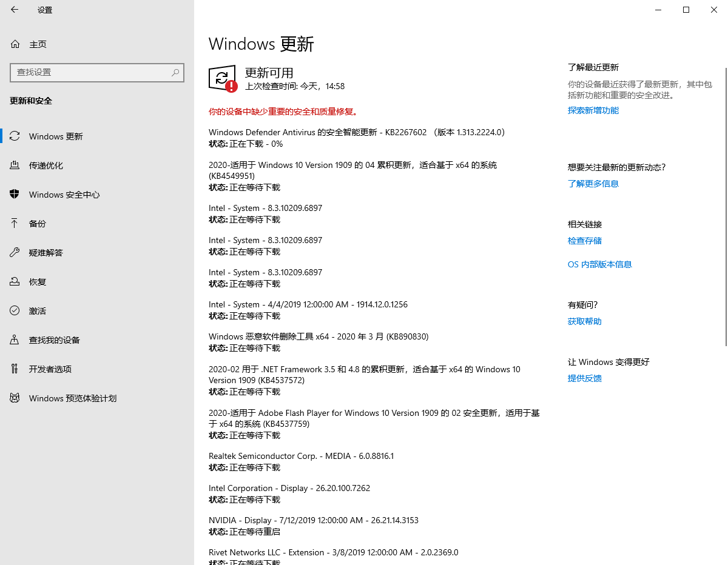Click the upload arrow icon for 备份
Screen dimensions: 728x565
coord(15,224)
